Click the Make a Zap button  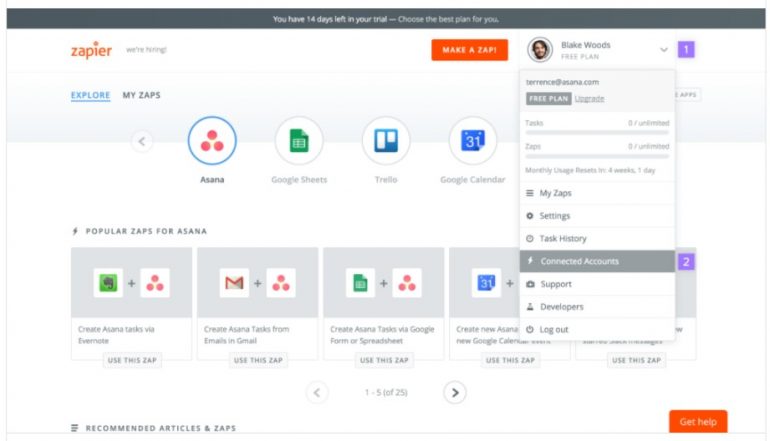pos(469,50)
